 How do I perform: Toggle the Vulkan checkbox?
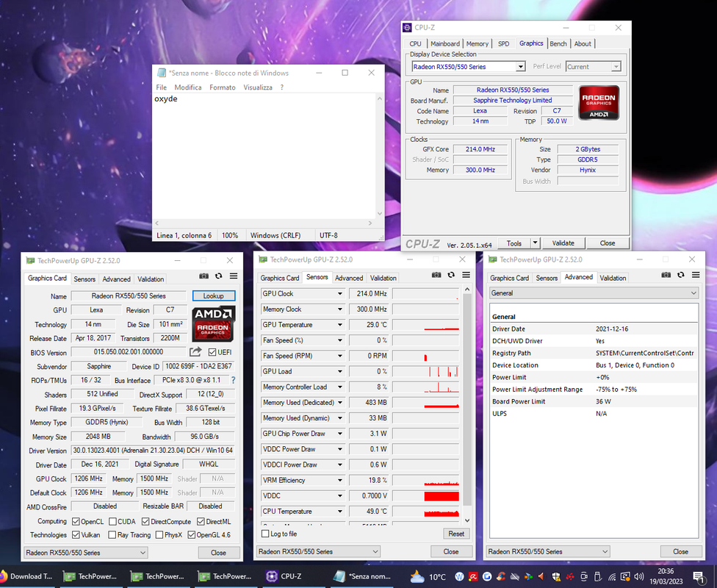pos(76,534)
